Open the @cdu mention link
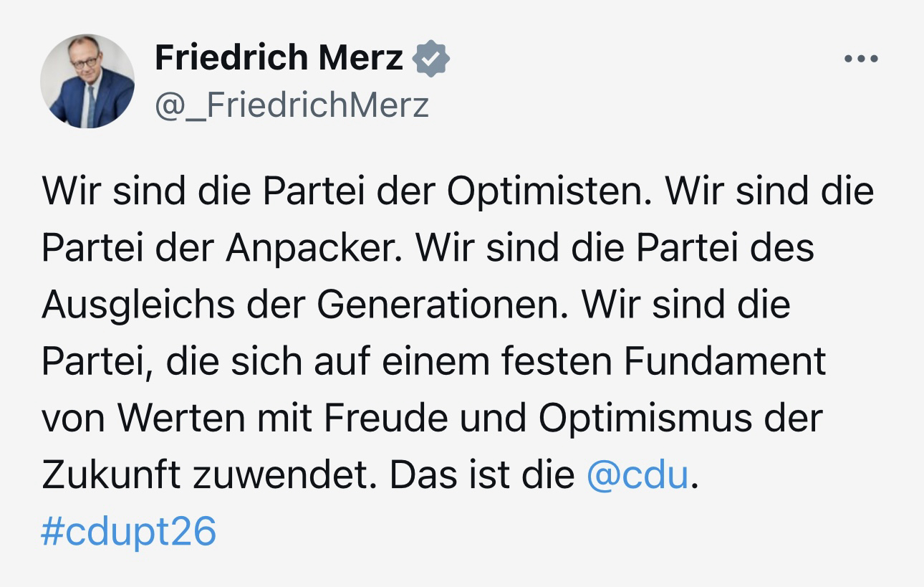 (x=637, y=475)
